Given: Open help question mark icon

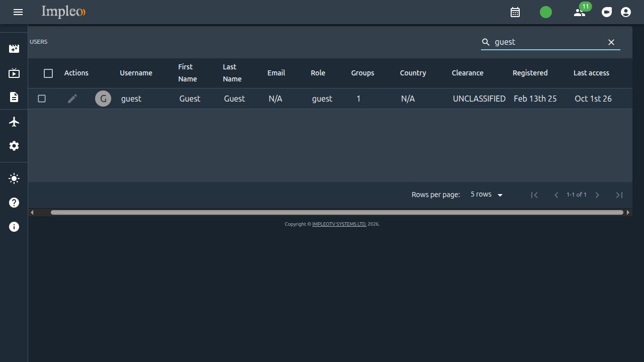Looking at the screenshot, I should coord(14,203).
